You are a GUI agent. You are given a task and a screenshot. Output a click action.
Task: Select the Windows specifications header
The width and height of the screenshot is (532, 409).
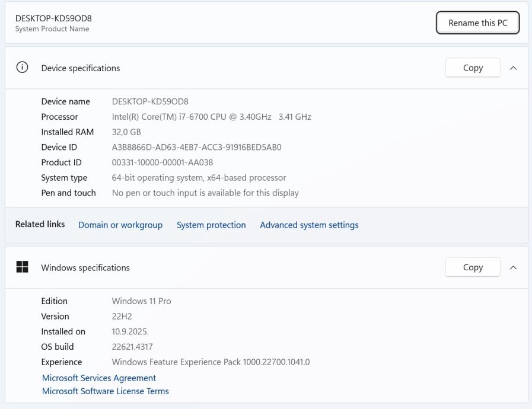(85, 268)
